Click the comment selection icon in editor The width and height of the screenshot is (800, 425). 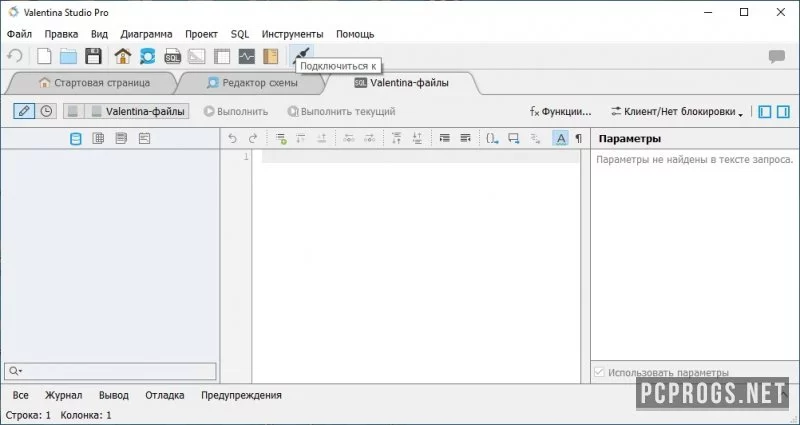pyautogui.click(x=514, y=138)
